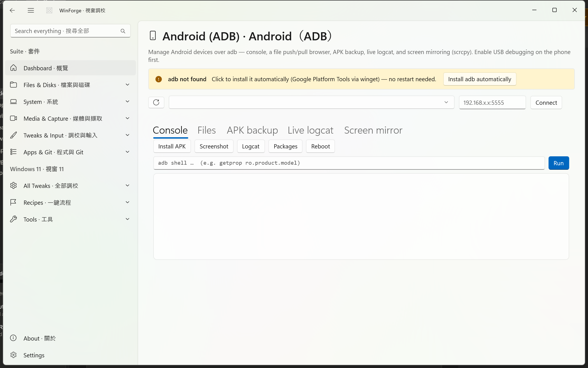Open the device selection dropdown
Screen dimensions: 588x368
[x=311, y=103]
